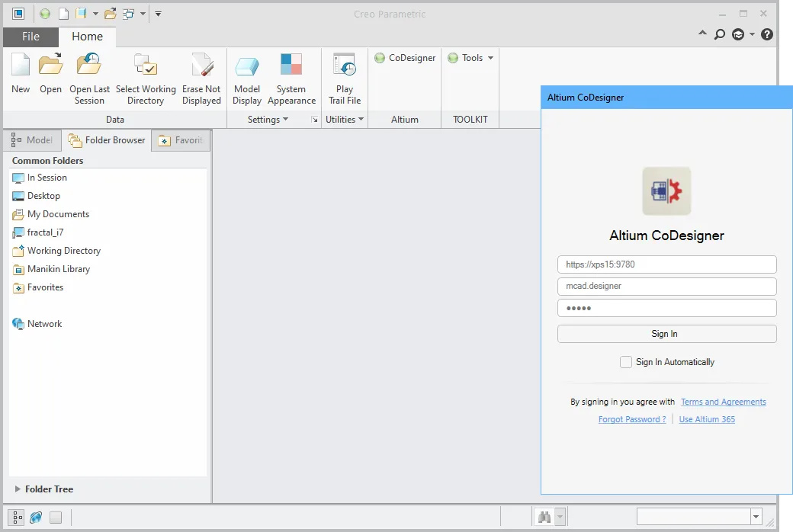Expand the working directory icon's dropdown arrow

click(95, 14)
